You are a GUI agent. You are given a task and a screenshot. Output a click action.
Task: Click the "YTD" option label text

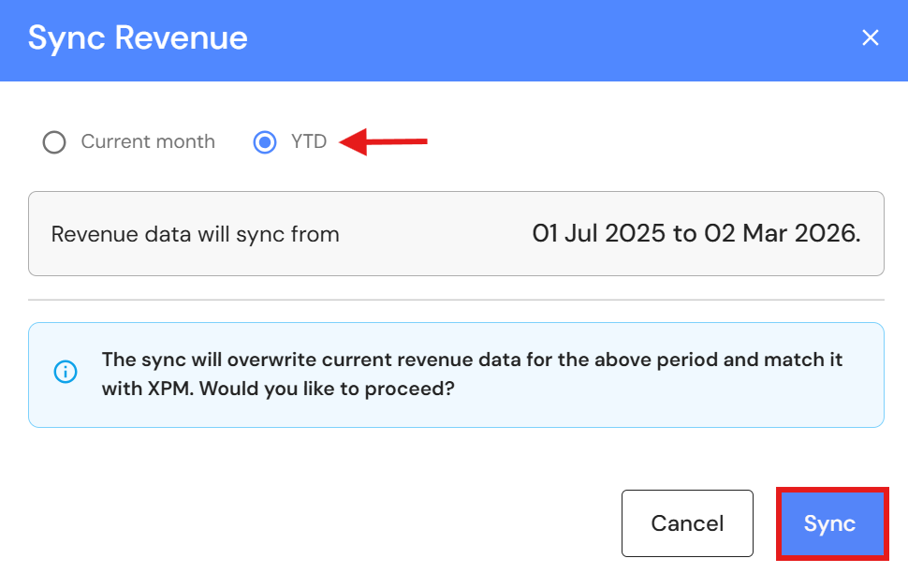308,142
